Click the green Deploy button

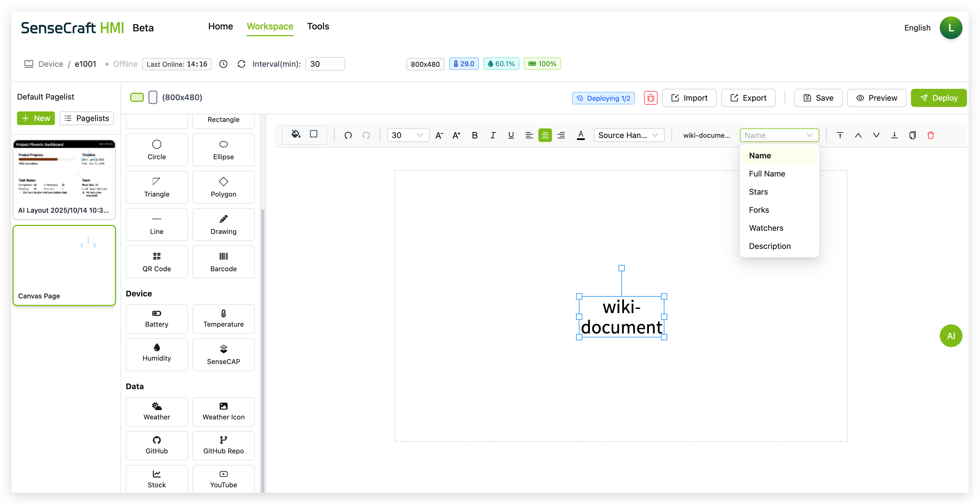[938, 98]
